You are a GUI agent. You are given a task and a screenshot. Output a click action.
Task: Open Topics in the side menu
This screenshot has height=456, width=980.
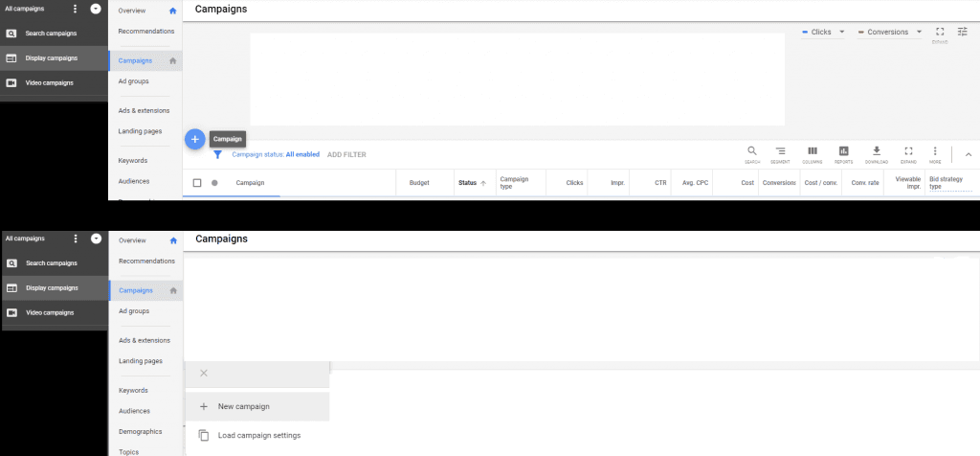pos(129,451)
